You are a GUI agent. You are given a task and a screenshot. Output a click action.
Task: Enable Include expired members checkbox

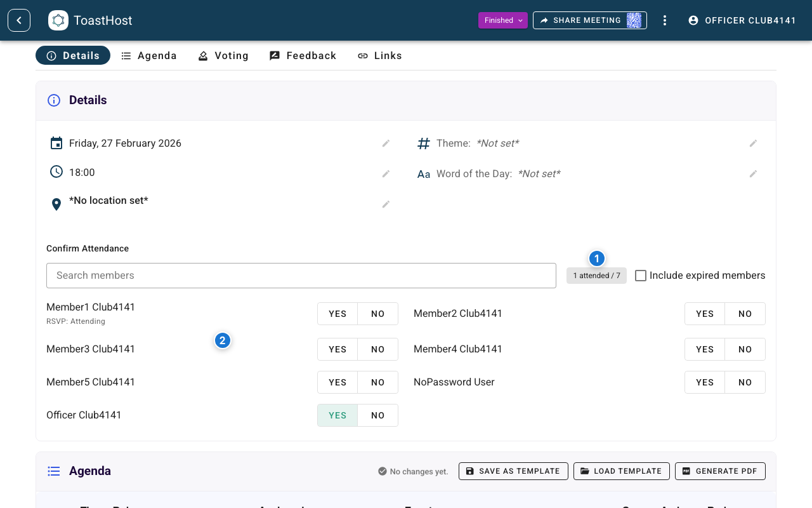click(x=641, y=276)
